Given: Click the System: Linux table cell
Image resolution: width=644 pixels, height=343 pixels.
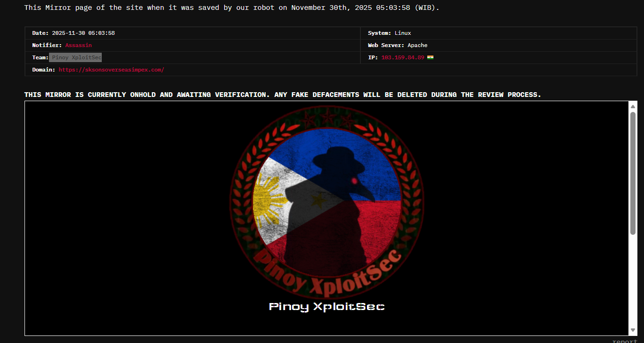Looking at the screenshot, I should [389, 32].
